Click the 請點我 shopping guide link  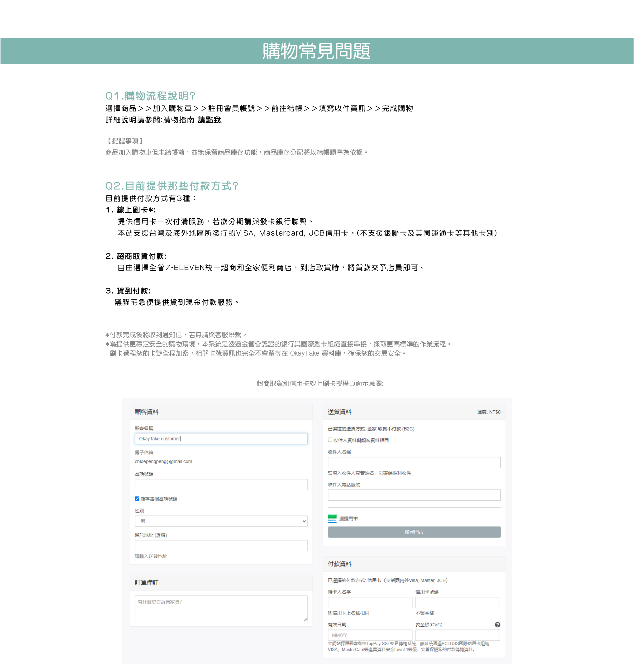click(x=210, y=120)
